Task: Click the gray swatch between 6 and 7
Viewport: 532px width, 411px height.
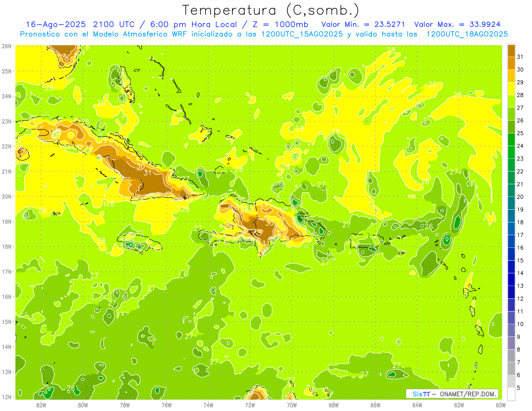Action: [x=511, y=368]
